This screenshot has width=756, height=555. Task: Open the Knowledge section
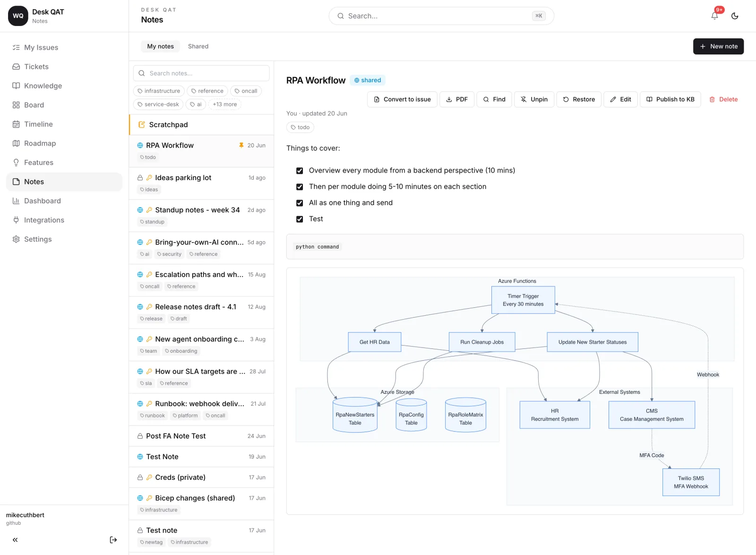pos(64,86)
